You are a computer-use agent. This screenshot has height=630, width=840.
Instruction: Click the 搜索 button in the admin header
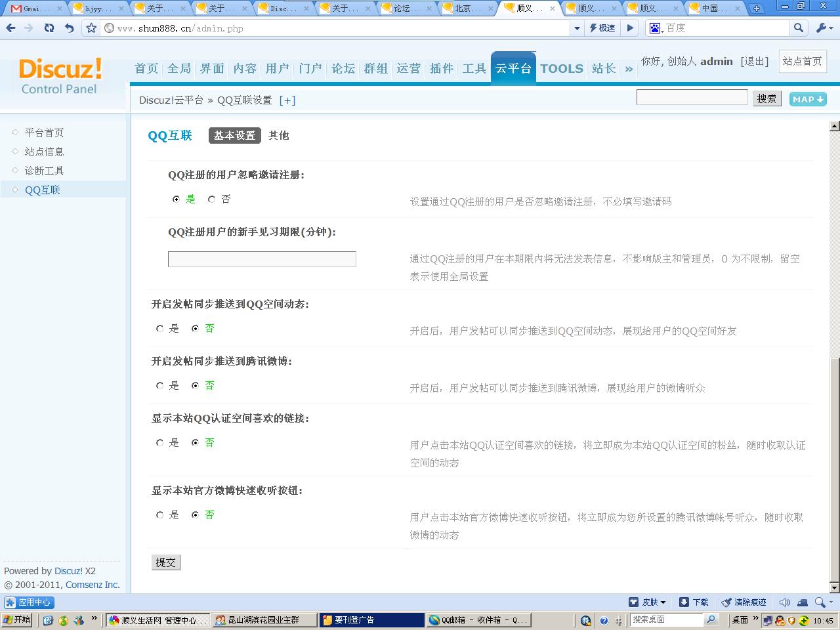point(766,98)
